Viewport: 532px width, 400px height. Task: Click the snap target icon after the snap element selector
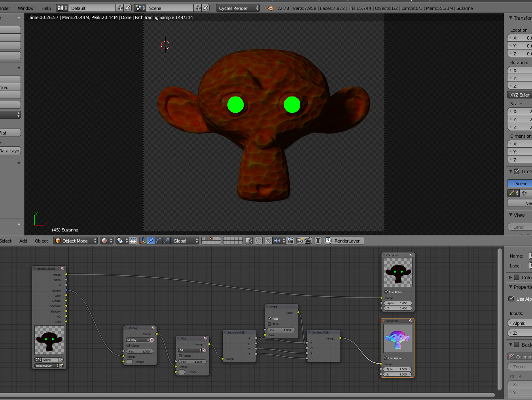(x=290, y=241)
